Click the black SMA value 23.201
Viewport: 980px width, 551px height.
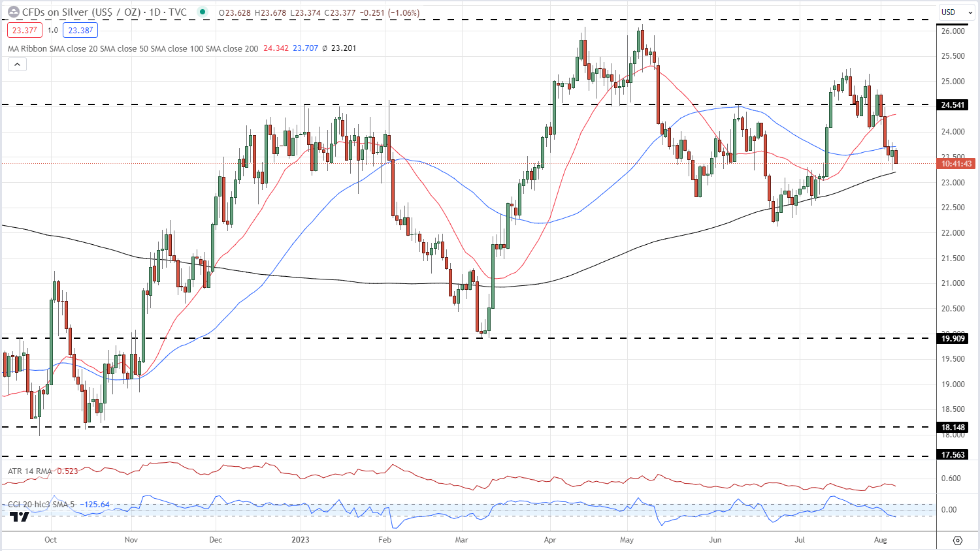click(x=343, y=48)
